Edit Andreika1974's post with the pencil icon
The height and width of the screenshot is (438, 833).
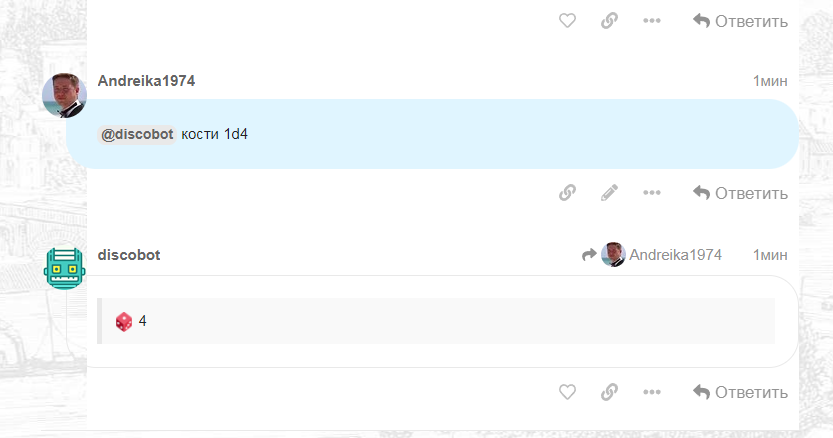(x=609, y=192)
